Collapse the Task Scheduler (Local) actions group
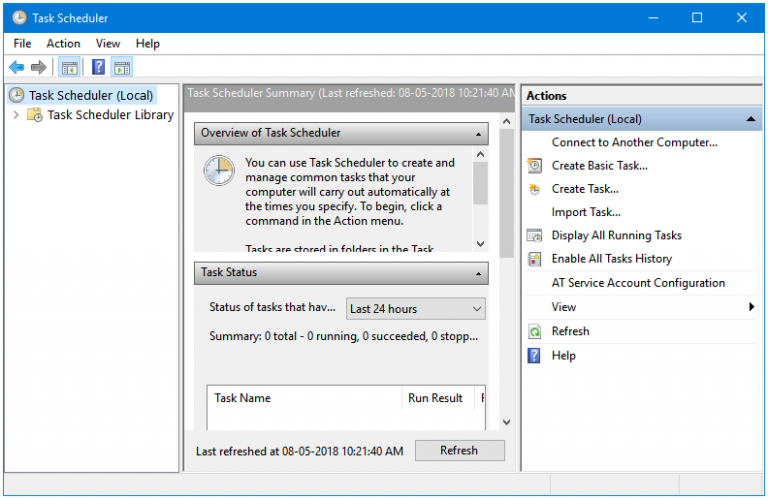The height and width of the screenshot is (499, 768). pos(750,119)
